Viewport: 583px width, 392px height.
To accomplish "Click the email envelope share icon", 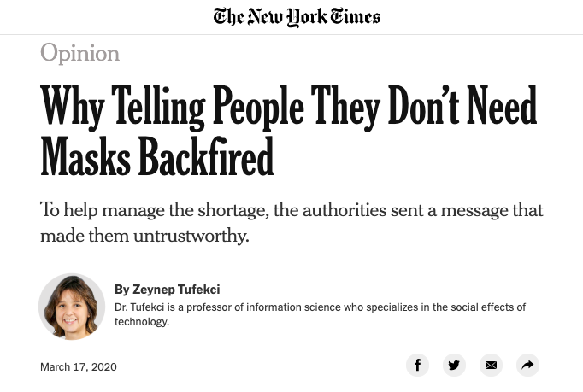I will click(491, 366).
